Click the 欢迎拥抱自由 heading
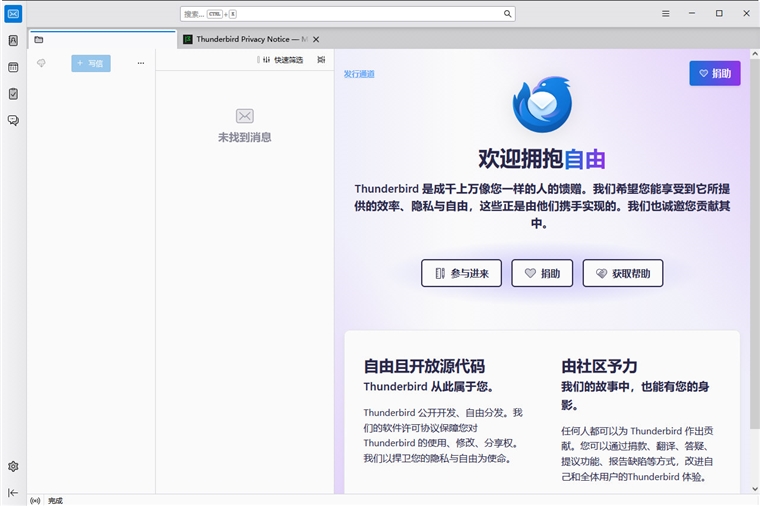This screenshot has width=760, height=506. click(x=542, y=158)
